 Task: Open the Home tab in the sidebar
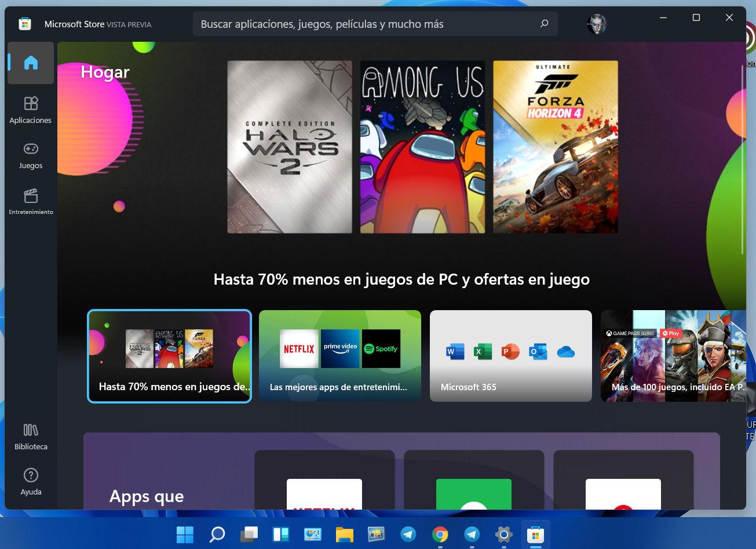pyautogui.click(x=31, y=63)
